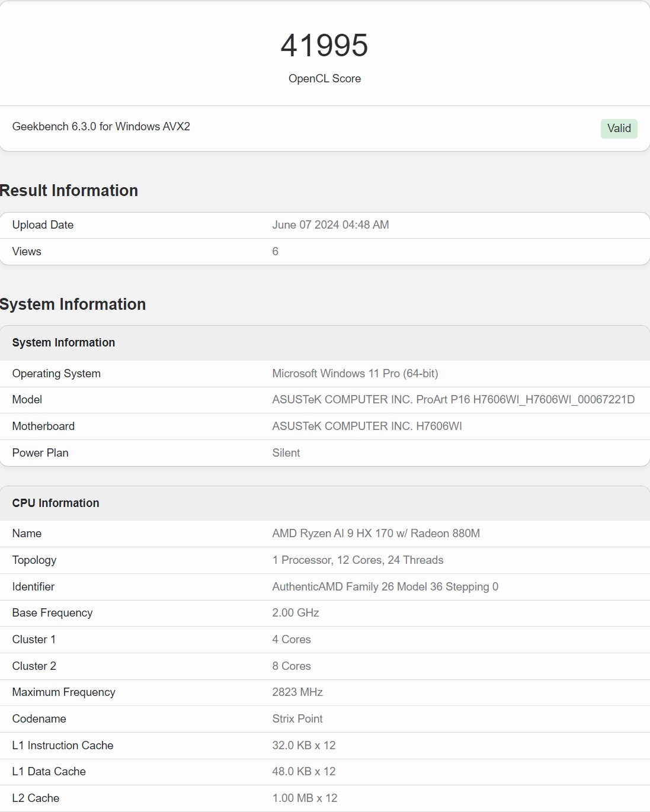Select the Motherboard value H7606WI
This screenshot has height=812, width=650.
[367, 426]
